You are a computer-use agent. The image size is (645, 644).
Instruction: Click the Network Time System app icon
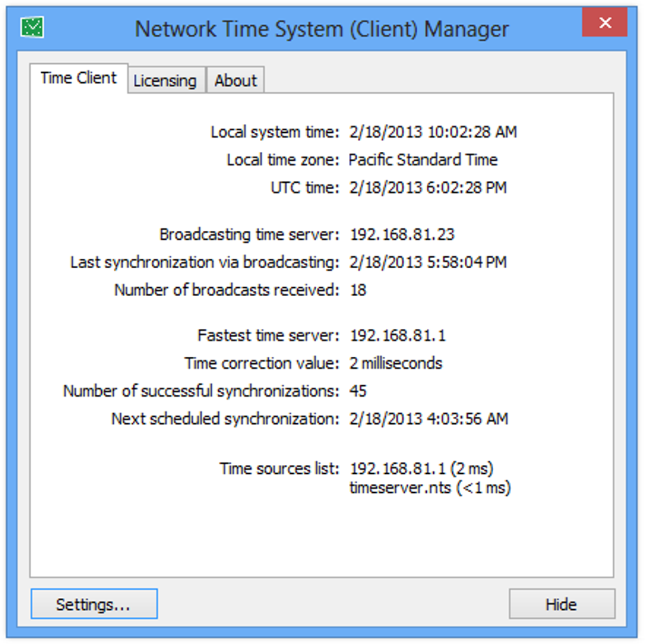coord(32,27)
